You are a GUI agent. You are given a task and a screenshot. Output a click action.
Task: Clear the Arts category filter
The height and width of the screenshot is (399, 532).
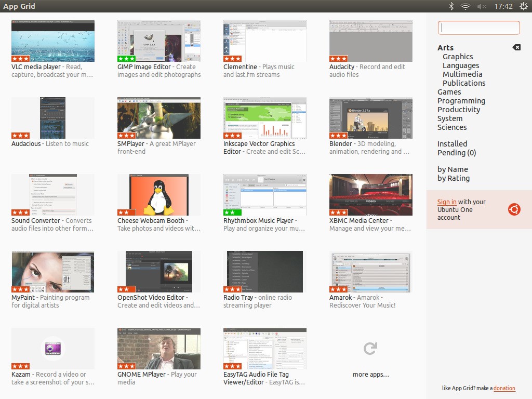[516, 47]
